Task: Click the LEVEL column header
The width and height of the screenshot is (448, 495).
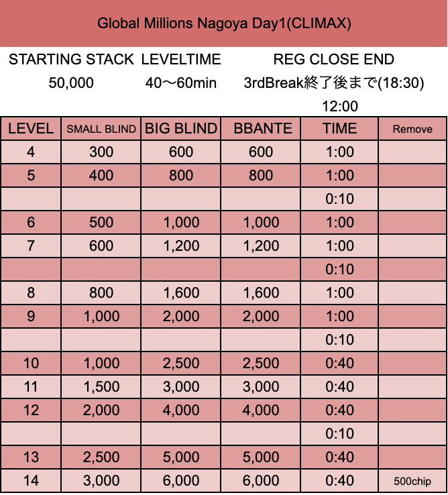Action: (x=31, y=129)
